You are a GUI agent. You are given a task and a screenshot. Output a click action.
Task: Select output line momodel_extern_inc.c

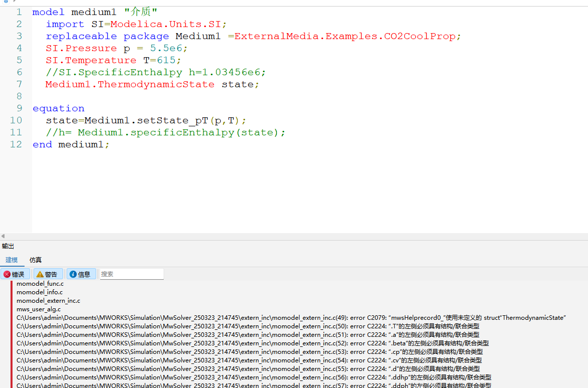(x=49, y=301)
